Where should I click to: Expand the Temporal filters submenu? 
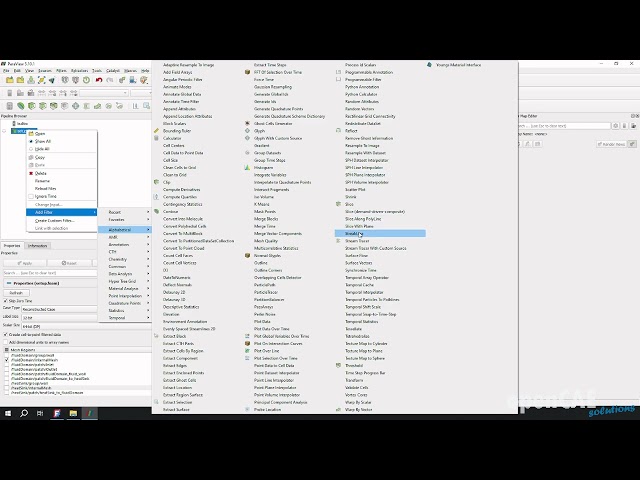(x=125, y=318)
